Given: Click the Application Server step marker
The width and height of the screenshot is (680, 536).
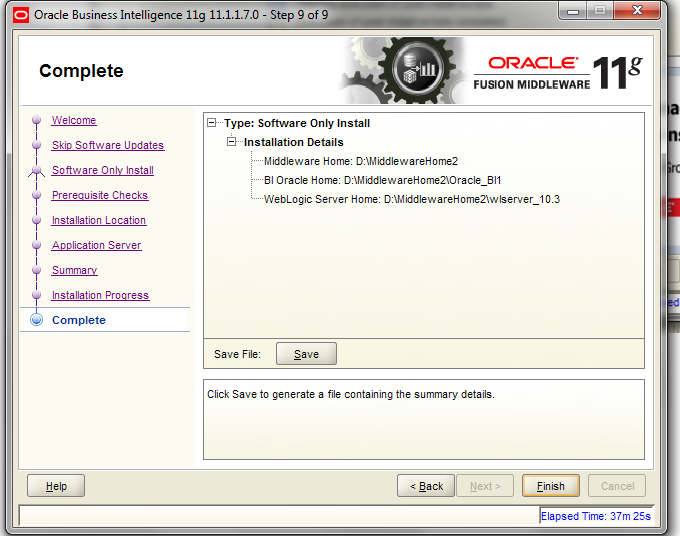Looking at the screenshot, I should (x=36, y=245).
